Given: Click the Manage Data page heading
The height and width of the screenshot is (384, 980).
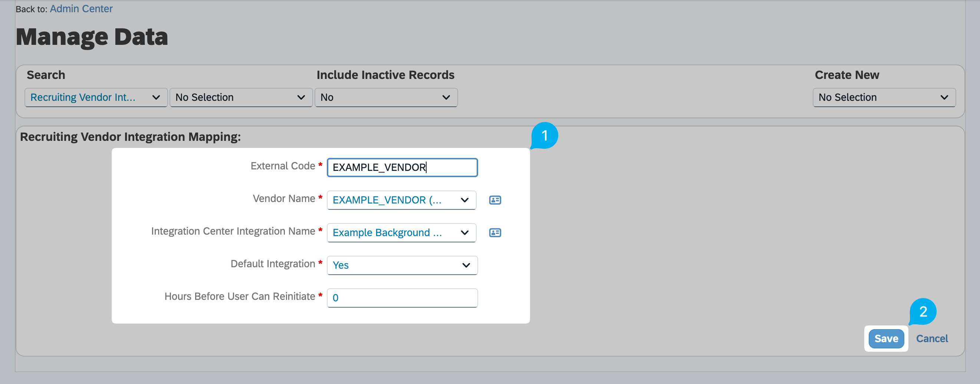Looking at the screenshot, I should [x=92, y=37].
